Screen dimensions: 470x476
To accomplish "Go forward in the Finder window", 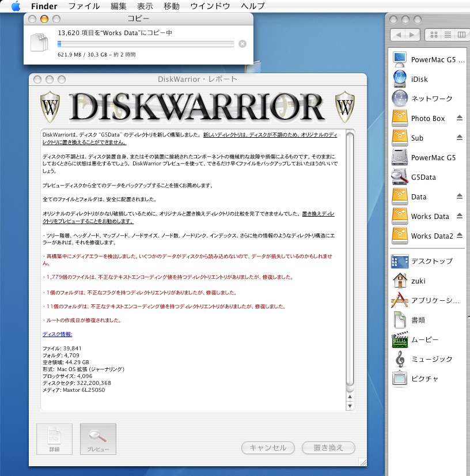I will tap(412, 35).
